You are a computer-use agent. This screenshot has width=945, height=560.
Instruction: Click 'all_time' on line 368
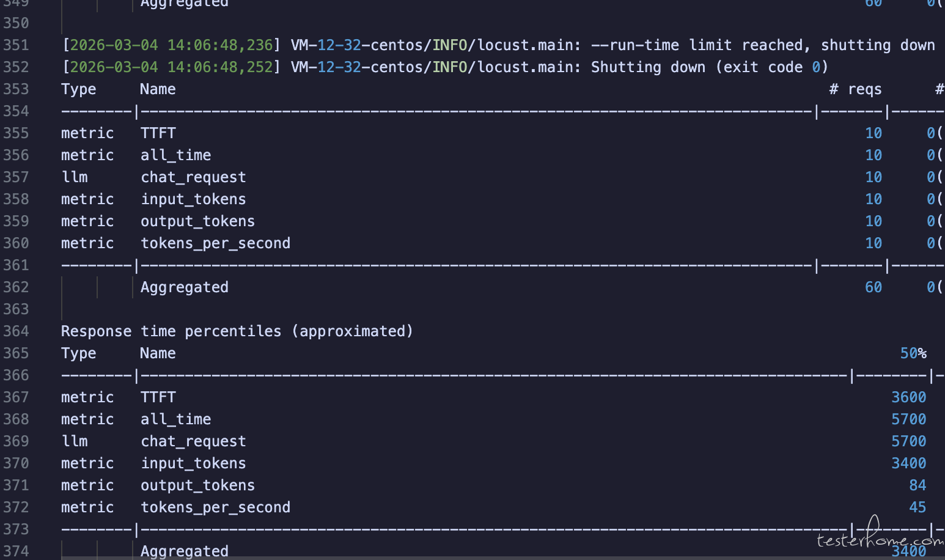(175, 419)
